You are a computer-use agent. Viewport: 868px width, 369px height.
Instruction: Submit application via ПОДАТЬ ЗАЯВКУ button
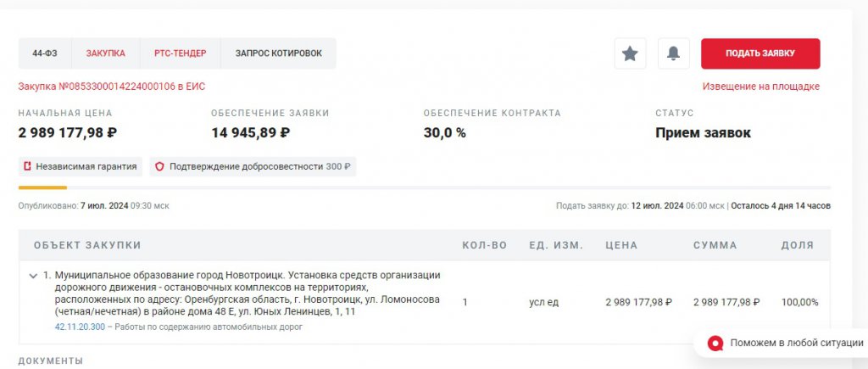(760, 53)
